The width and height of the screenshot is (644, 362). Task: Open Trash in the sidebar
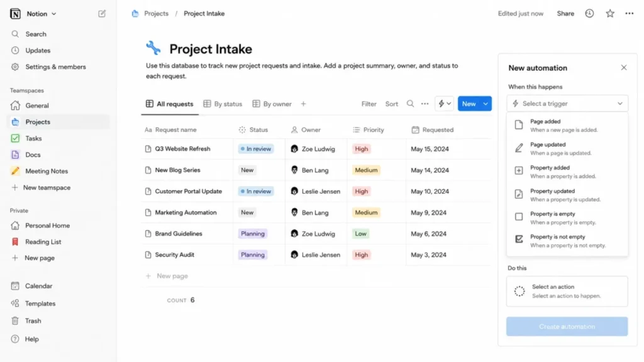pos(33,321)
